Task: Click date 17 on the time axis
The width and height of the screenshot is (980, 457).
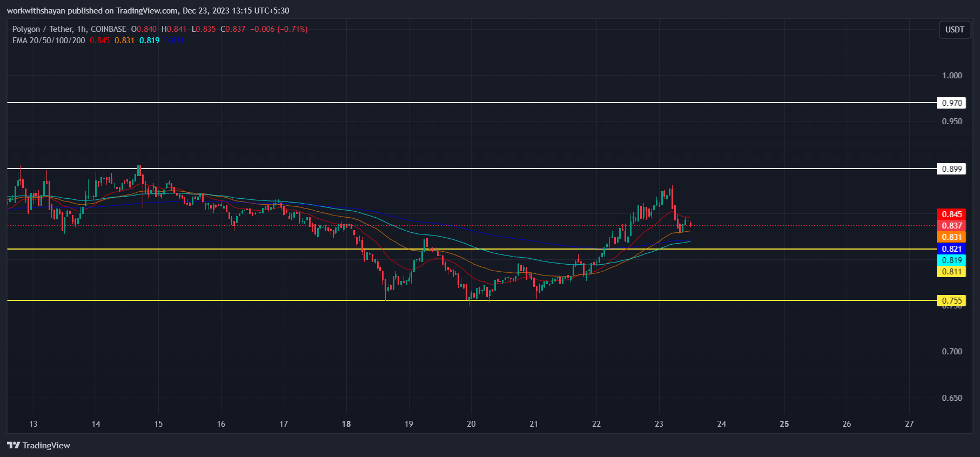Action: click(284, 424)
